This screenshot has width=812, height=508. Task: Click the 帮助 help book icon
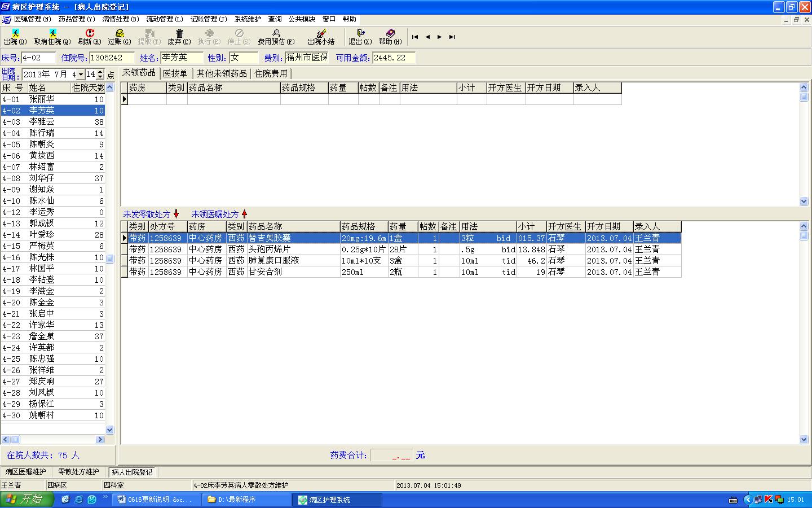(x=390, y=37)
